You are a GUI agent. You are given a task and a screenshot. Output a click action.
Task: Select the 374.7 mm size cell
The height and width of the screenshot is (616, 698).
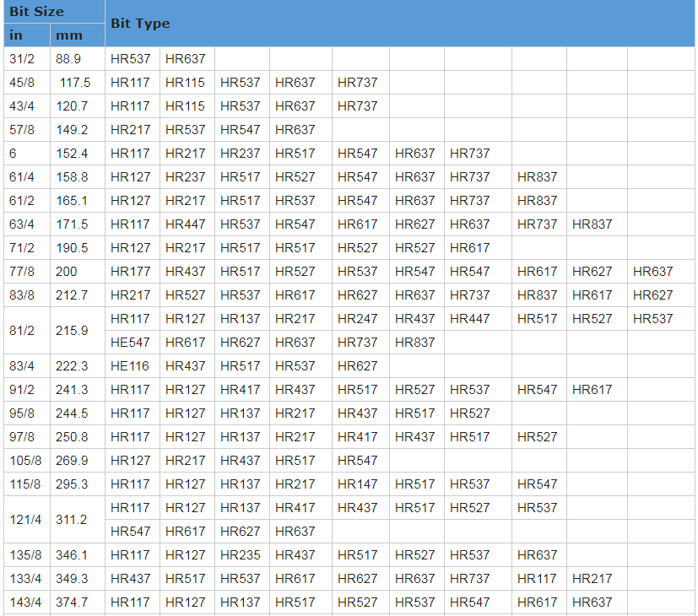72,602
